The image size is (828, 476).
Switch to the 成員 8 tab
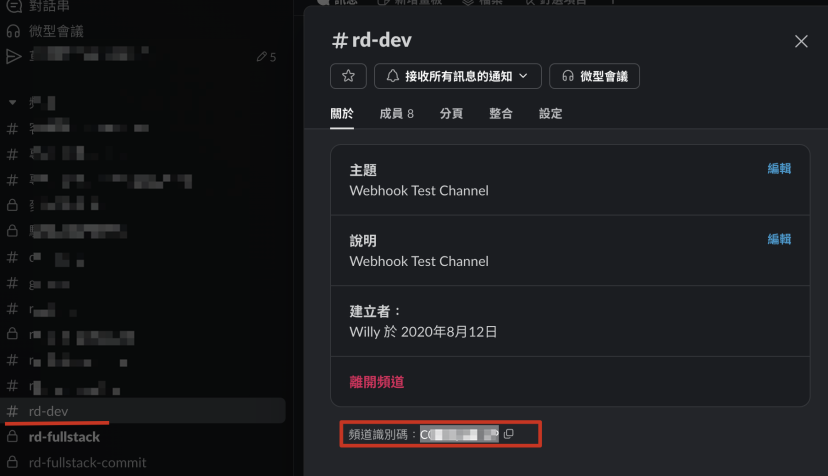[396, 114]
